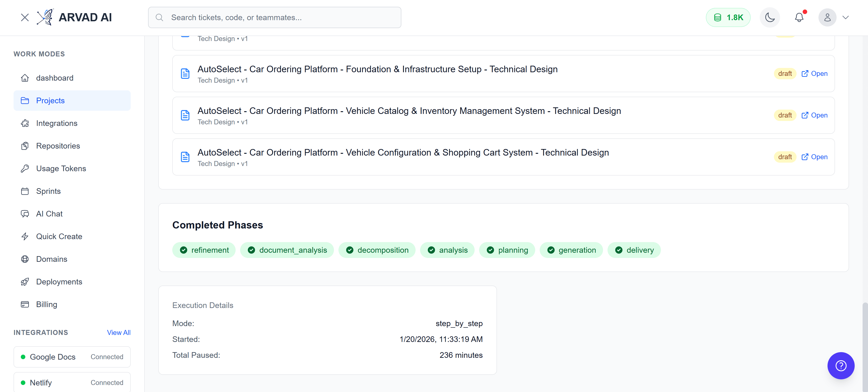Click the Integrations puzzle icon
Screen dimensions: 868x392
click(25, 123)
